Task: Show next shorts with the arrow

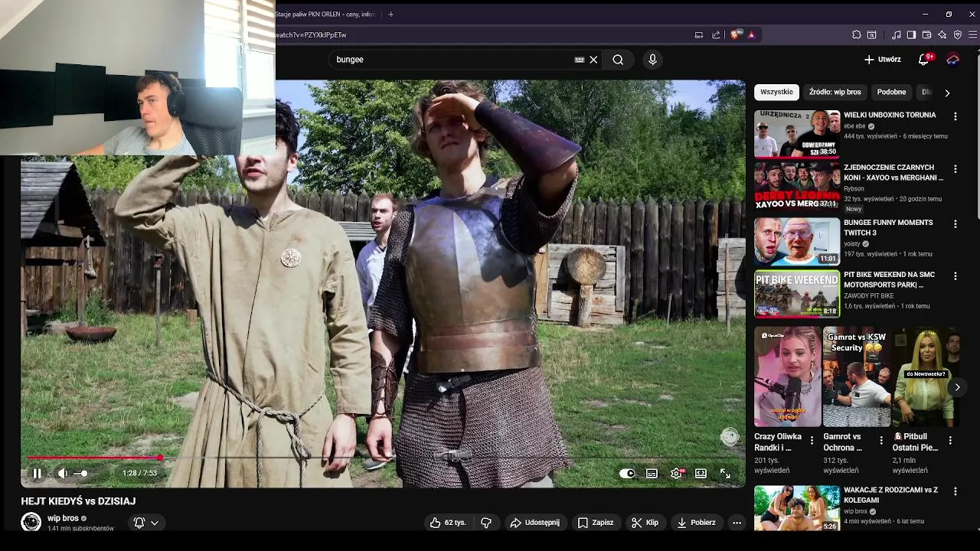Action: pos(957,387)
